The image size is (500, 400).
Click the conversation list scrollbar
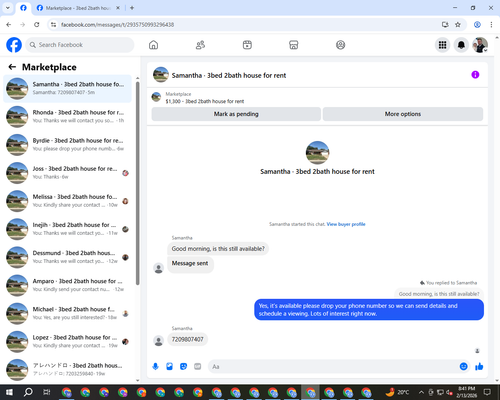[x=137, y=183]
